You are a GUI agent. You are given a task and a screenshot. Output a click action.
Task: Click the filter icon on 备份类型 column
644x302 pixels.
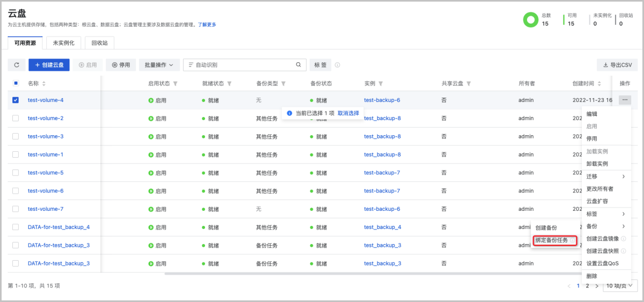[283, 84]
